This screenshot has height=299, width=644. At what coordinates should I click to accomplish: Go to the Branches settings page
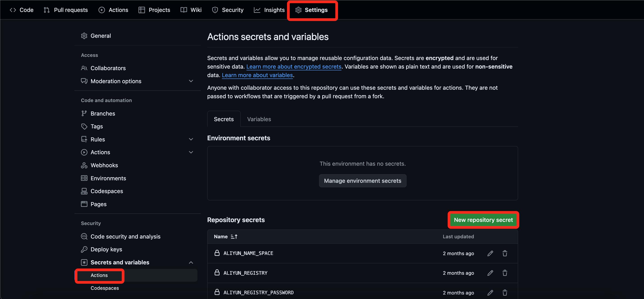103,114
